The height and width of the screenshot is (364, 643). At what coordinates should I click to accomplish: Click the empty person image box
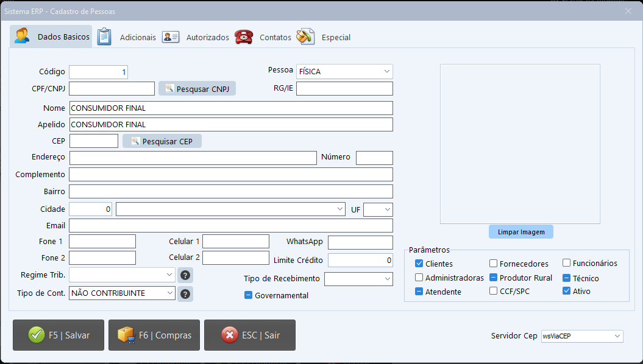point(520,144)
